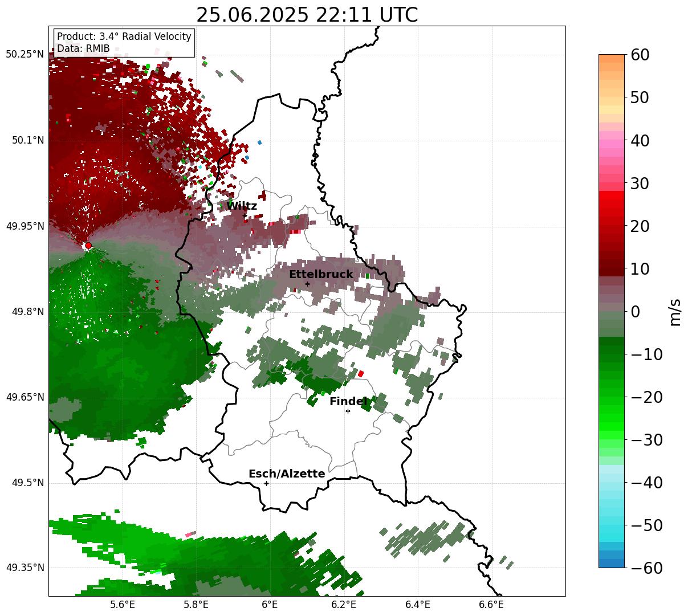Click the 49.65°N latitude label

tap(25, 397)
